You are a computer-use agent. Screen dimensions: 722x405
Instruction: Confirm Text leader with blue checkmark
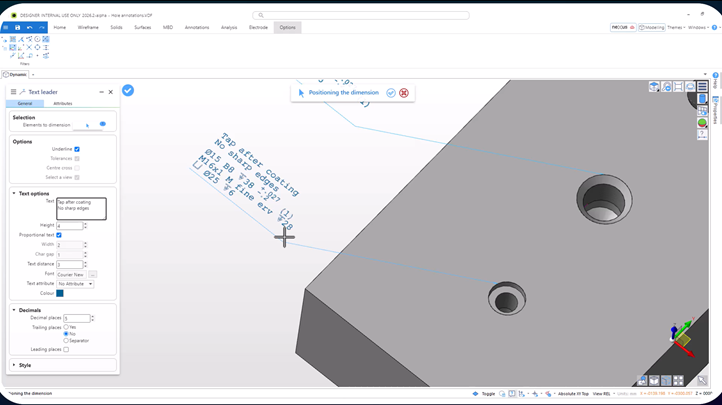coord(128,91)
